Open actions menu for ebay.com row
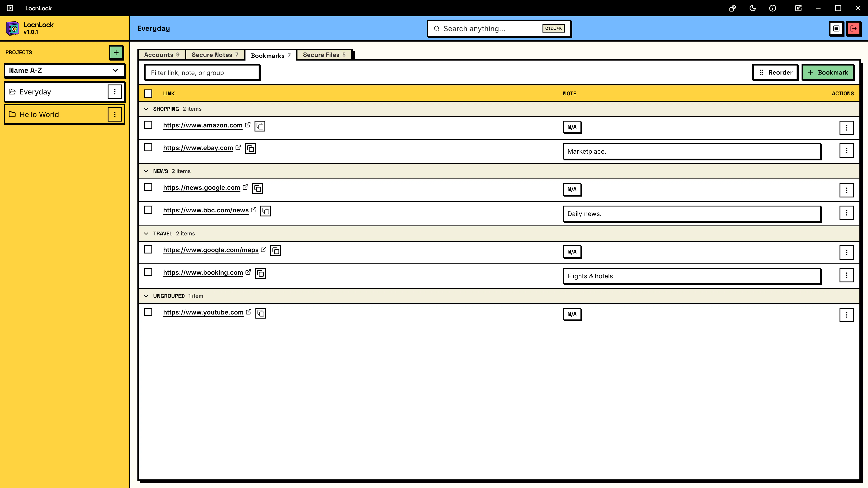The height and width of the screenshot is (488, 868). point(847,150)
